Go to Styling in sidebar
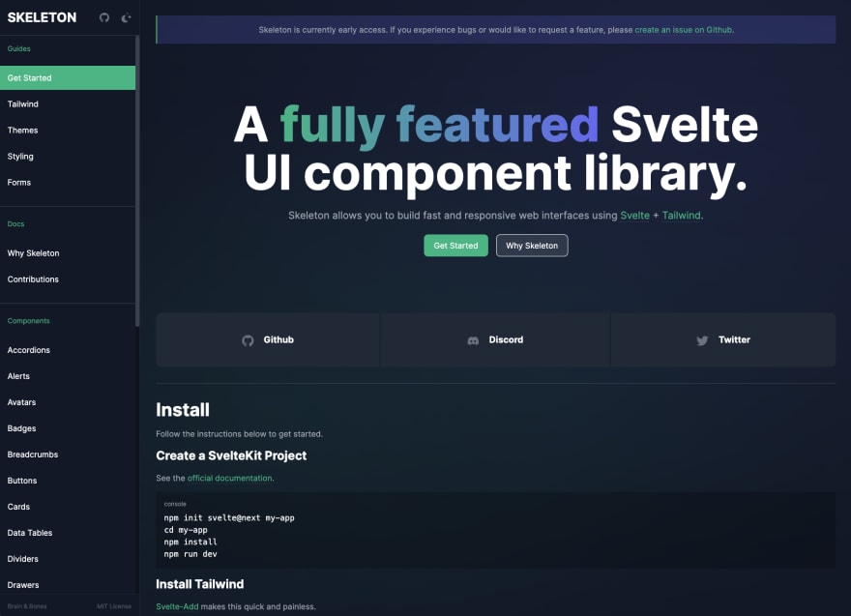851x616 pixels. tap(20, 157)
